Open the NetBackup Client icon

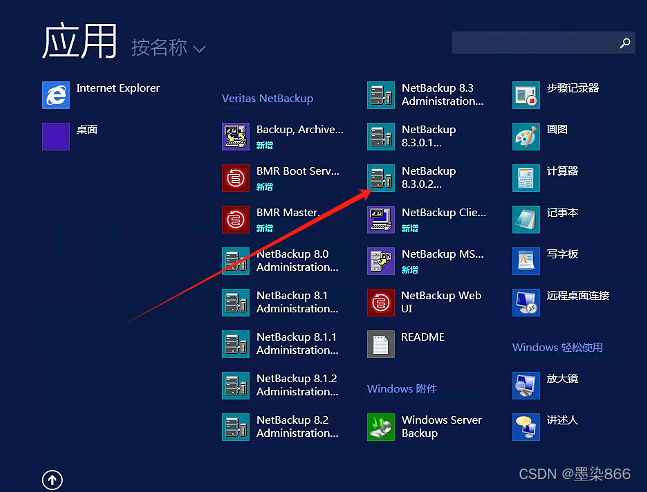coord(381,220)
